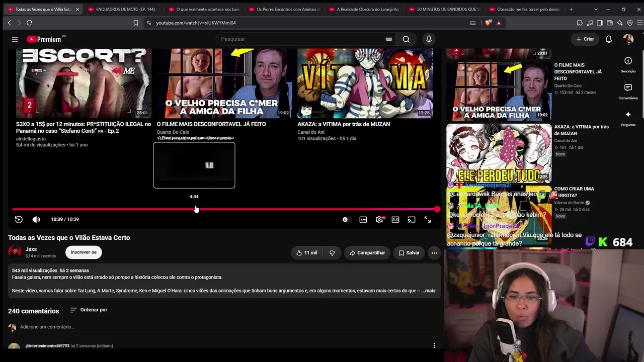The height and width of the screenshot is (362, 644).
Task: Open the Comentários panel icon
Action: coord(628,87)
